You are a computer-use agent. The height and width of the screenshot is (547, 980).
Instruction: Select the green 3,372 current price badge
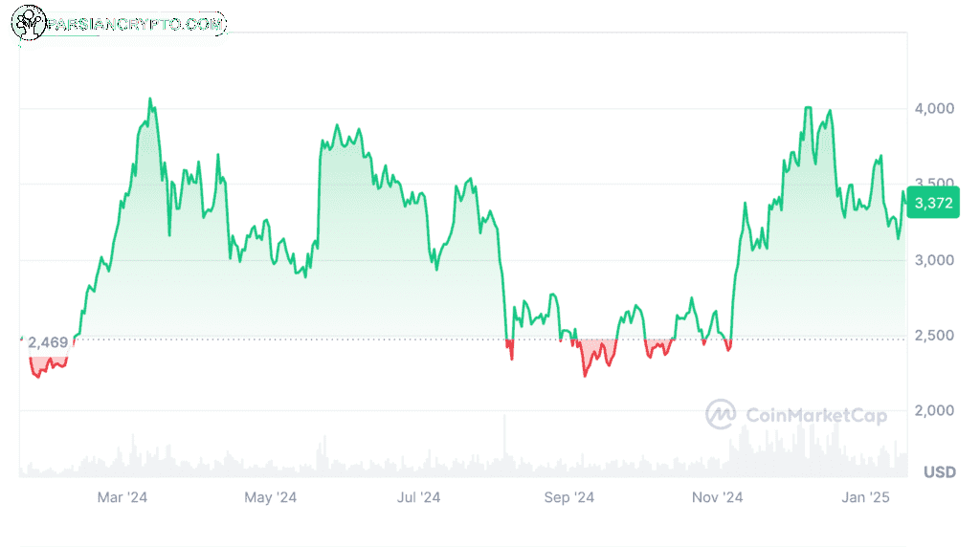933,203
